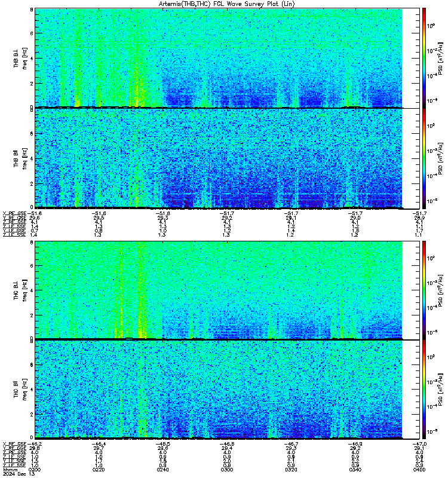Click the "hhmm" time axis label

pos(9,470)
